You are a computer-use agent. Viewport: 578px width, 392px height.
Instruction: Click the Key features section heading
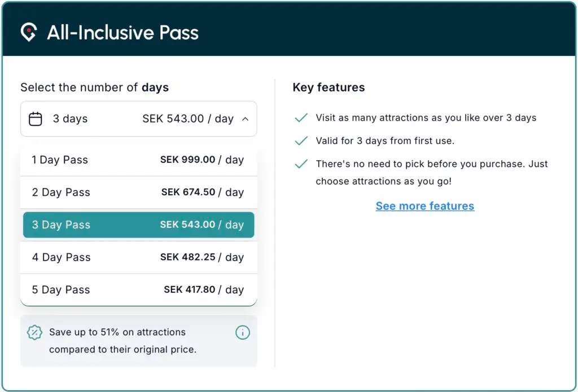coord(329,87)
